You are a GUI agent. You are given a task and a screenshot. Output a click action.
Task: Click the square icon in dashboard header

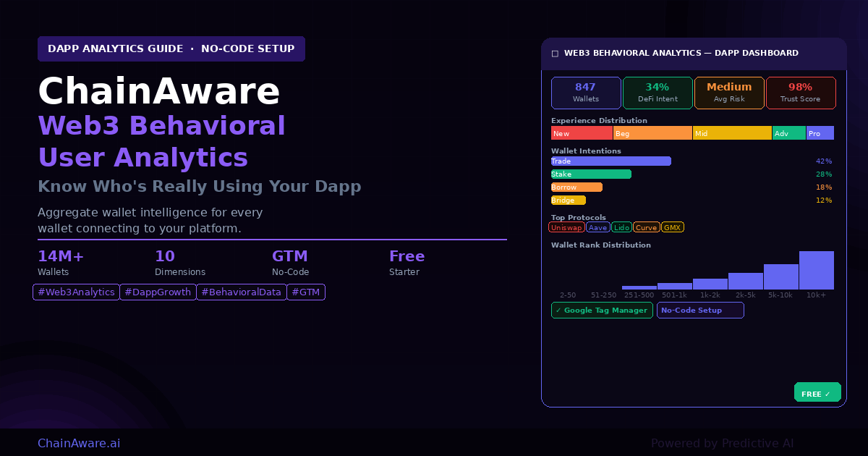pos(555,54)
